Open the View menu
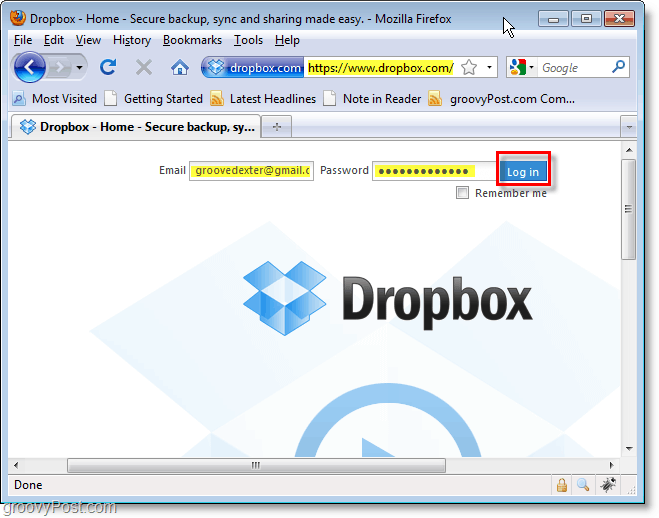 [88, 40]
